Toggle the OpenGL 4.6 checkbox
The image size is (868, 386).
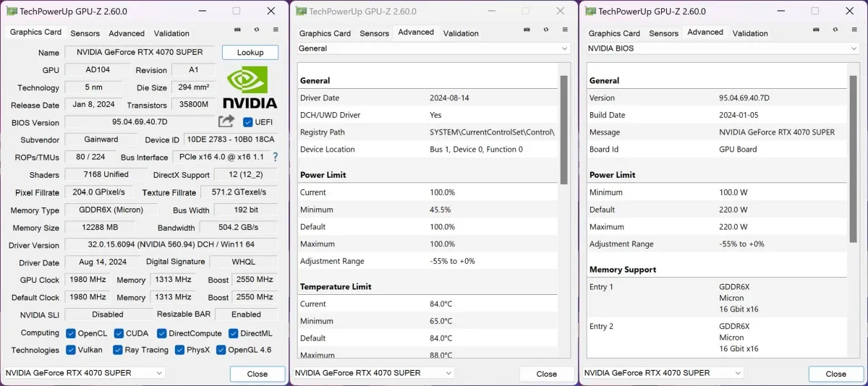tap(221, 350)
